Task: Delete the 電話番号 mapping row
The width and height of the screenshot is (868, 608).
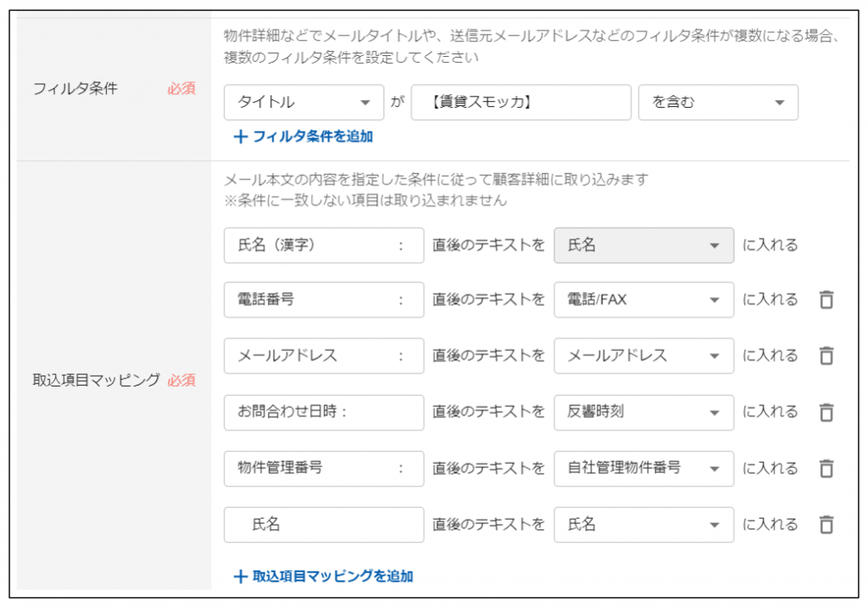Action: pyautogui.click(x=826, y=299)
